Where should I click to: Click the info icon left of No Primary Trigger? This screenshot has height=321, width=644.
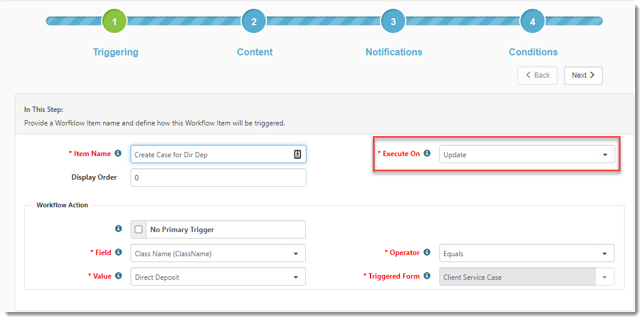click(118, 229)
